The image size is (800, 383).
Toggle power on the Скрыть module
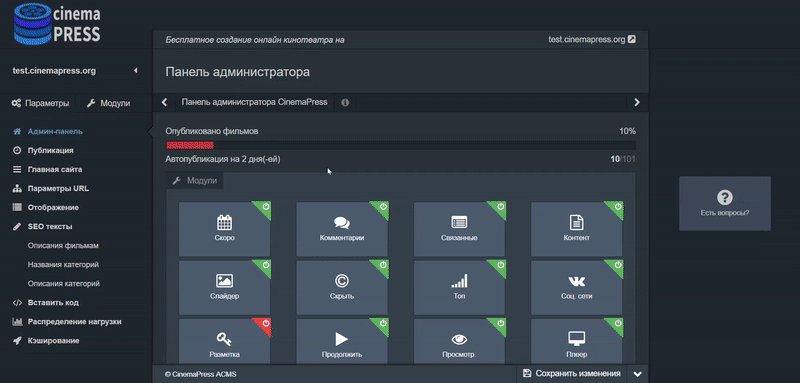click(383, 265)
